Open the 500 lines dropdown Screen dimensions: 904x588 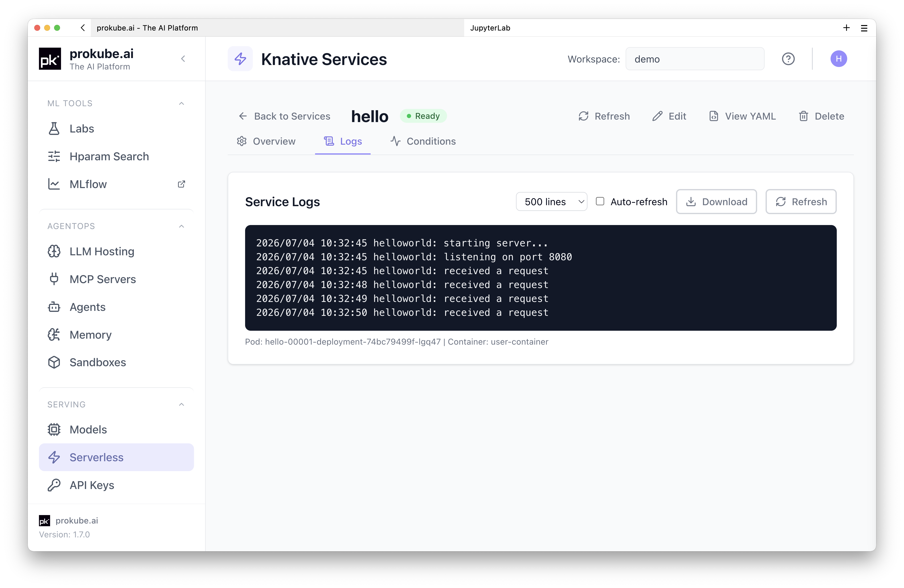pyautogui.click(x=551, y=202)
